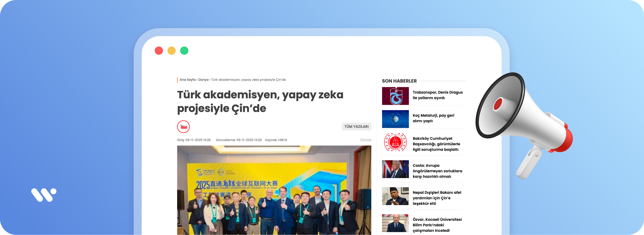644x235 pixels.
Task: Open 'Bakırköy Cumhuriyet Başsavcılığı' news headline
Action: (436, 144)
